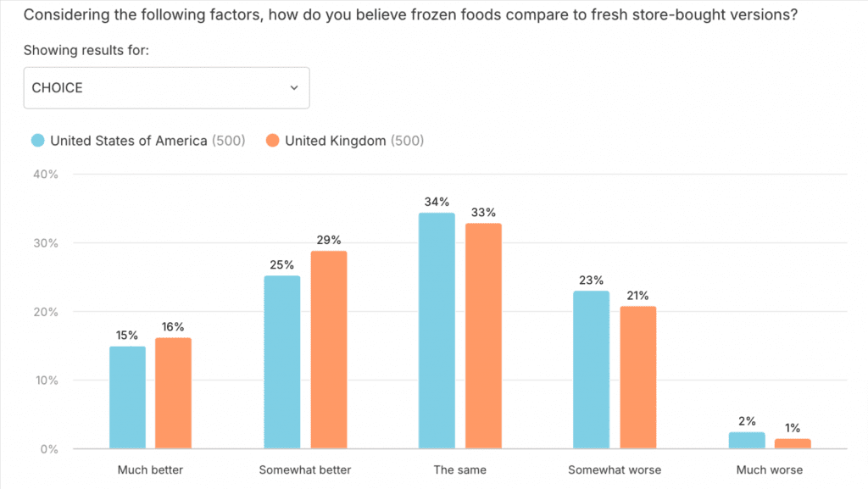Click the orange Somewhat worse bar

[637, 377]
